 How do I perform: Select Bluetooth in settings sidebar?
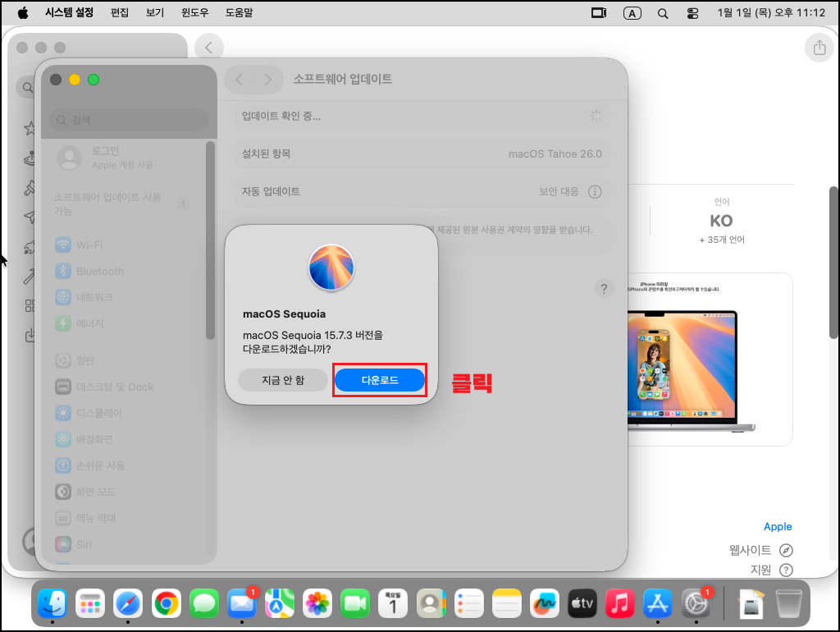click(x=123, y=271)
